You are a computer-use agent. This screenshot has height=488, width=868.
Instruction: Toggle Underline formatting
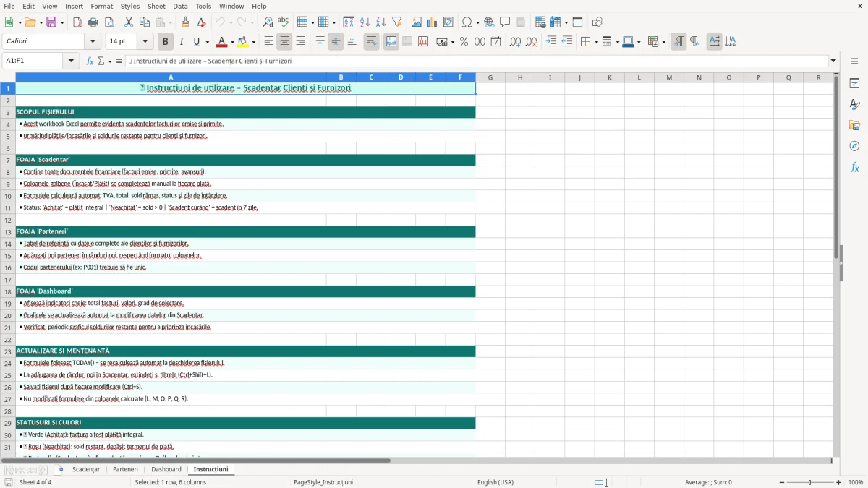pos(197,42)
